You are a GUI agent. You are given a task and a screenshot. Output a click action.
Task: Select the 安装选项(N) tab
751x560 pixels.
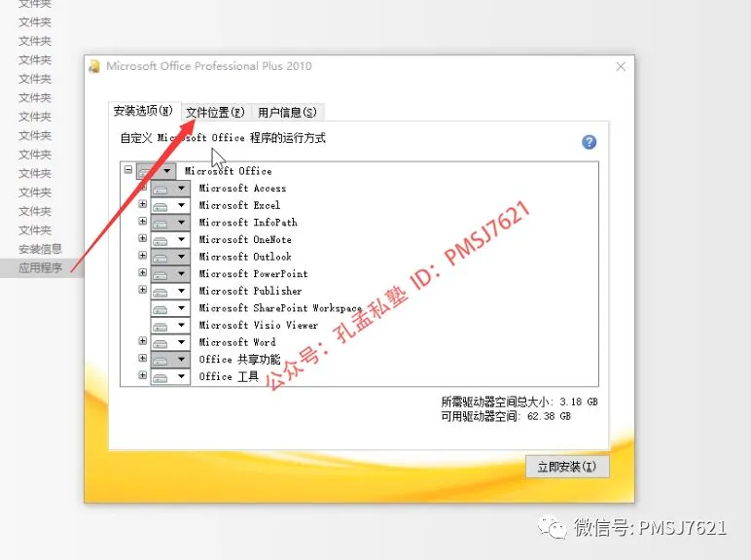click(143, 111)
